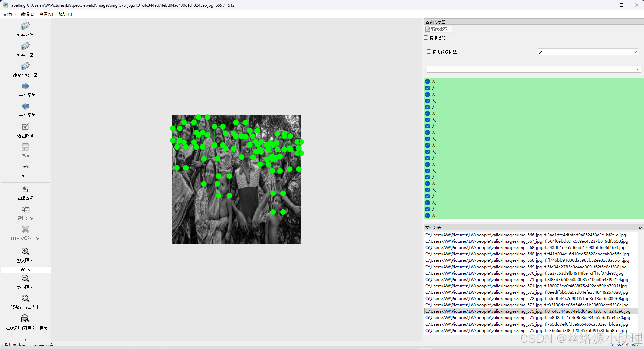Select file img_572_jpg.rf.fcfedb44 in list
Screen dimensions: 644x349
click(x=531, y=299)
